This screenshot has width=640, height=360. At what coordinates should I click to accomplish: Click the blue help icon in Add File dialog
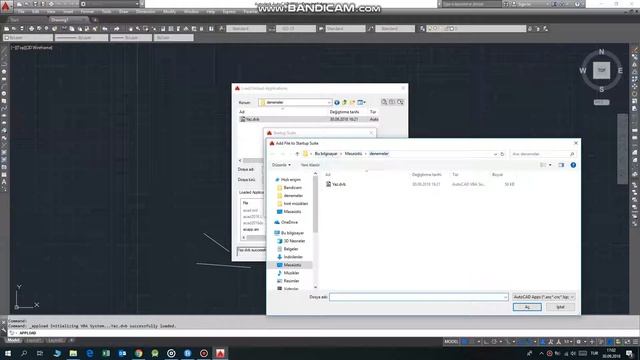pos(573,165)
